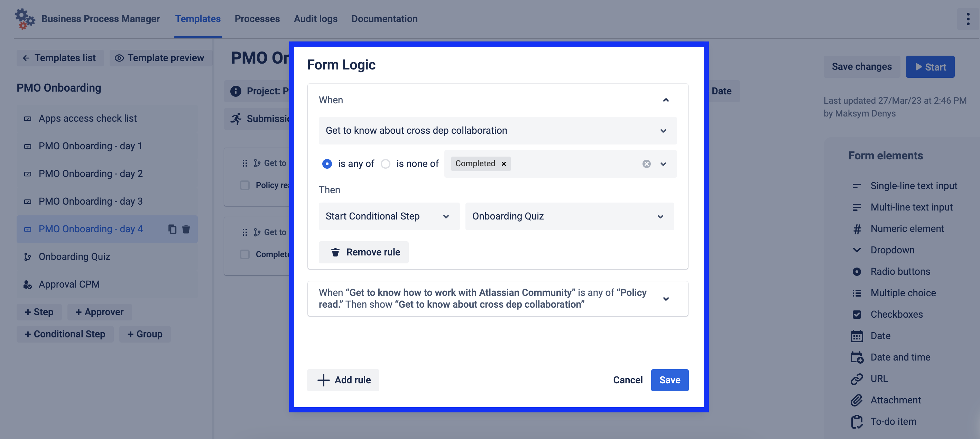Screen dimensions: 980x439
Task: Select the Attachment paperclip form element
Action: (x=895, y=400)
